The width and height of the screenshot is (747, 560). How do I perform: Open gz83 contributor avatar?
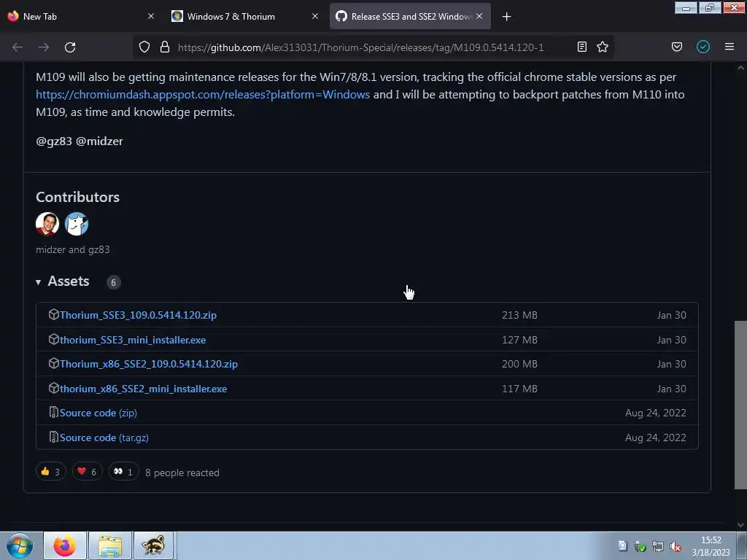click(x=77, y=224)
